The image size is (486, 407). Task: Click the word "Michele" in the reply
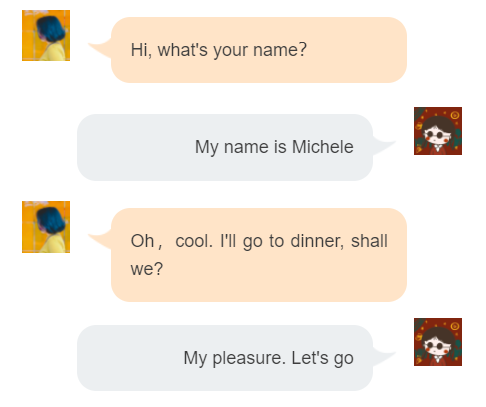click(x=323, y=147)
